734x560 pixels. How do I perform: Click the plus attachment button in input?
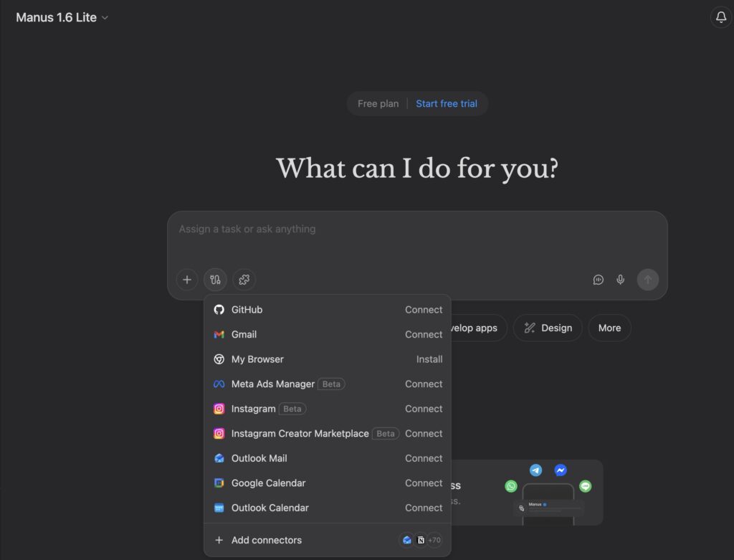tap(187, 280)
